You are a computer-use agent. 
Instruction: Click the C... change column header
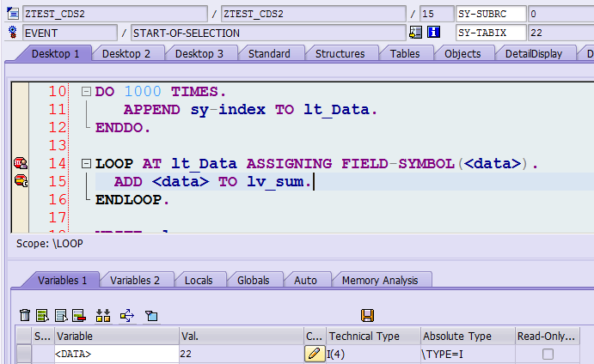(315, 336)
